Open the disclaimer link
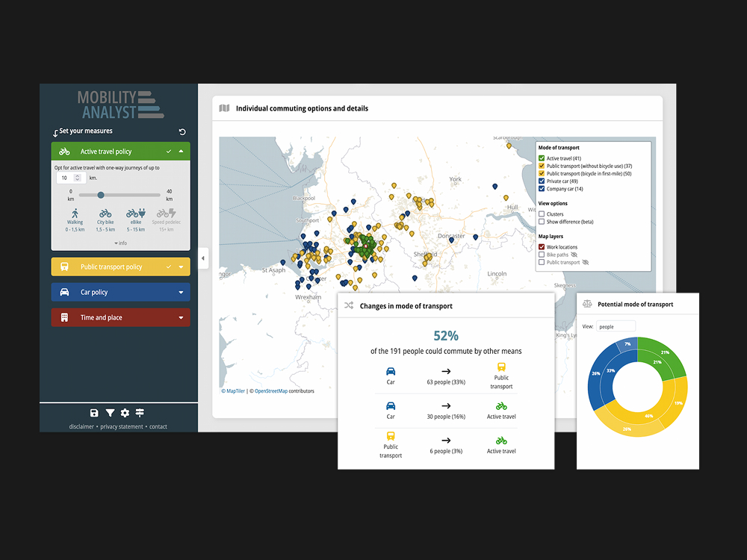 [x=81, y=426]
